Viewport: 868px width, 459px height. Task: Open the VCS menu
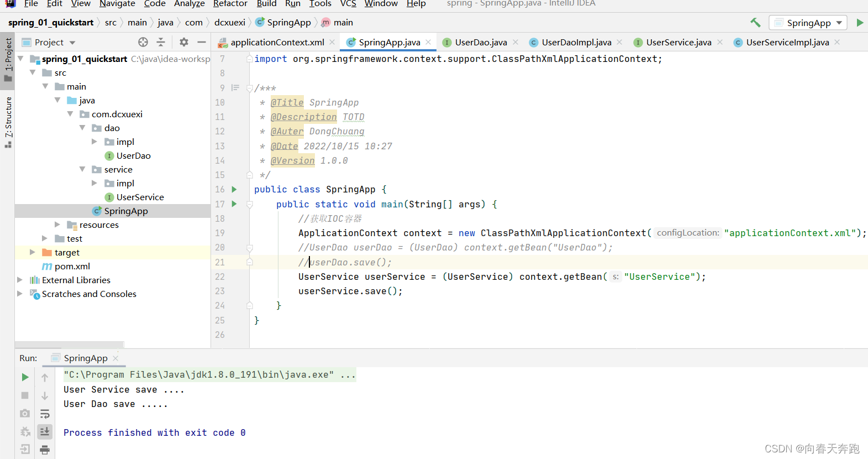348,4
